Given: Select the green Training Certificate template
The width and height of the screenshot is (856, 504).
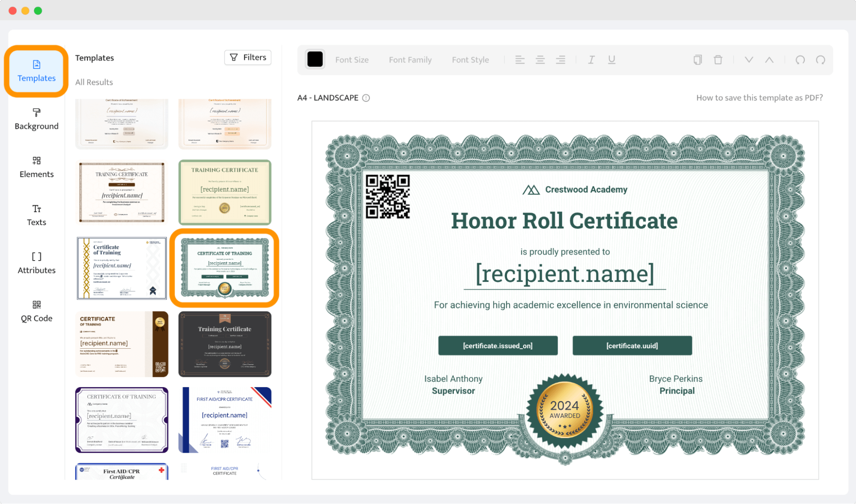Looking at the screenshot, I should tap(225, 192).
